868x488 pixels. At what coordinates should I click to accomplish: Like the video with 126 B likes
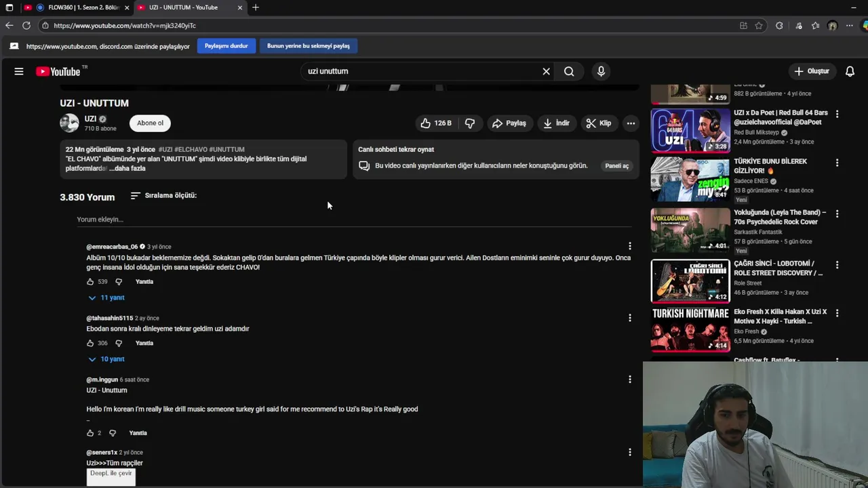[435, 123]
